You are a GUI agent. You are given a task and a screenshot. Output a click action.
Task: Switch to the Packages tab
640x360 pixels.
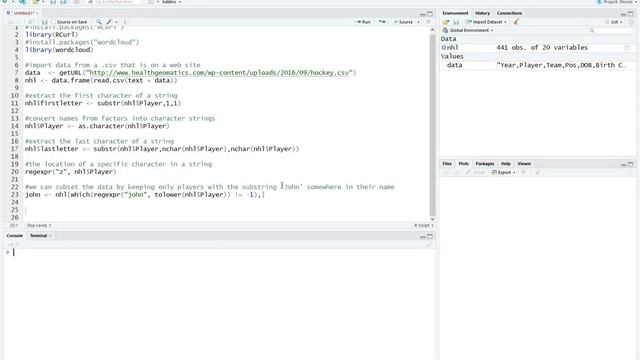[x=484, y=164]
